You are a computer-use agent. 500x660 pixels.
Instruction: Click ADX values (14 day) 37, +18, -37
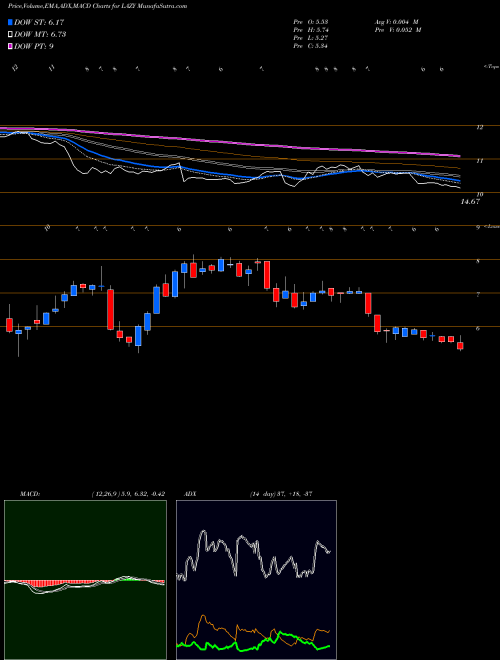click(280, 494)
